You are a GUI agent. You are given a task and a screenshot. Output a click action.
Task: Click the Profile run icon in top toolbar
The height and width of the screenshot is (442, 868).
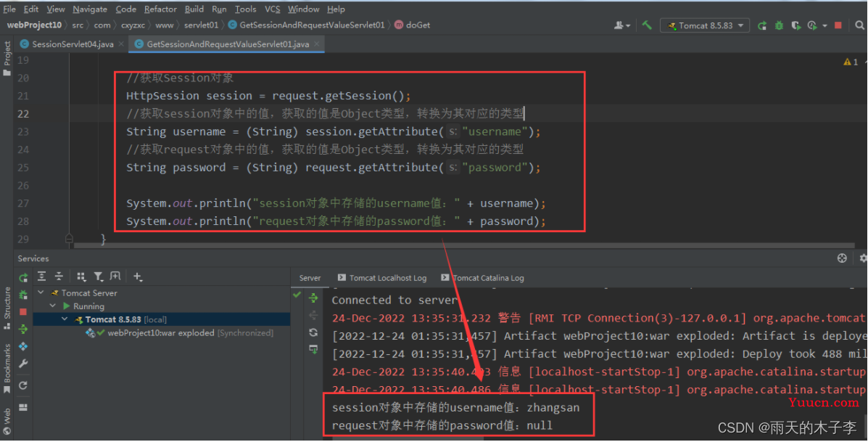pos(812,25)
